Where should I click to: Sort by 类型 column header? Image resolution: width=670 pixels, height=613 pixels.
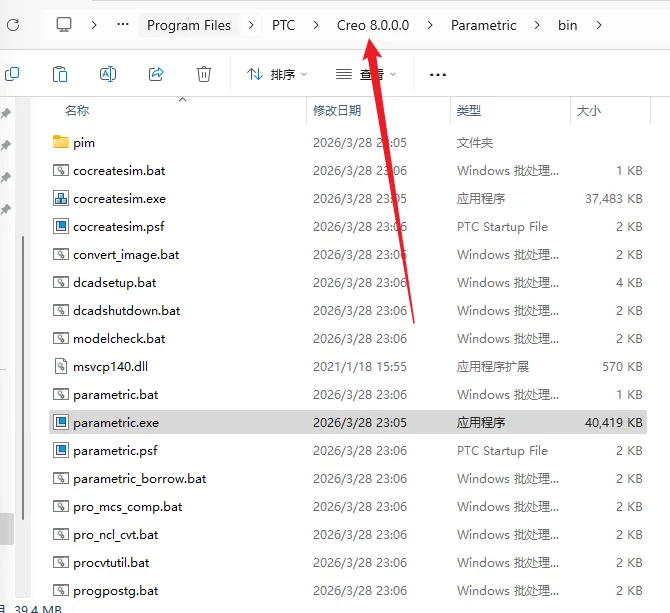coord(469,111)
